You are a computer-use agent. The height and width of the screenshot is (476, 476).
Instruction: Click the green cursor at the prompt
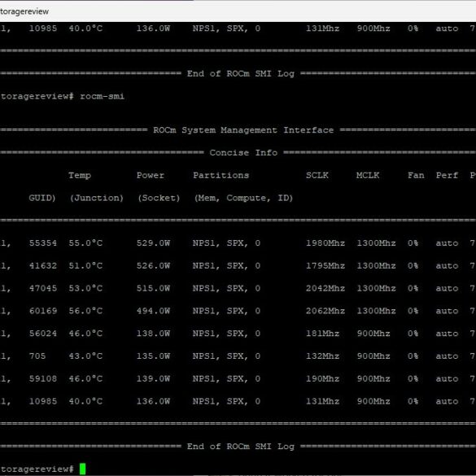pyautogui.click(x=82, y=469)
